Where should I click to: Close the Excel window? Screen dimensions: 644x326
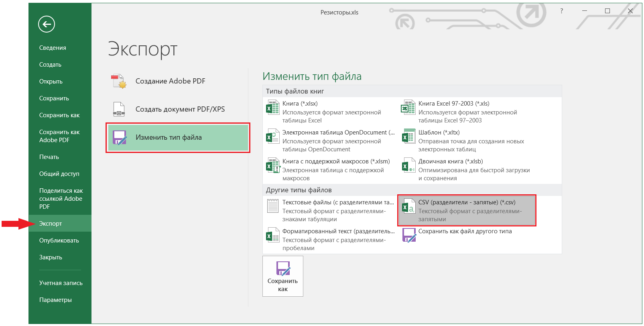coord(630,11)
